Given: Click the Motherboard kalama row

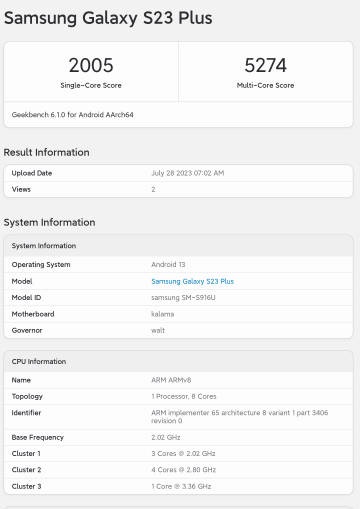Looking at the screenshot, I should click(178, 314).
